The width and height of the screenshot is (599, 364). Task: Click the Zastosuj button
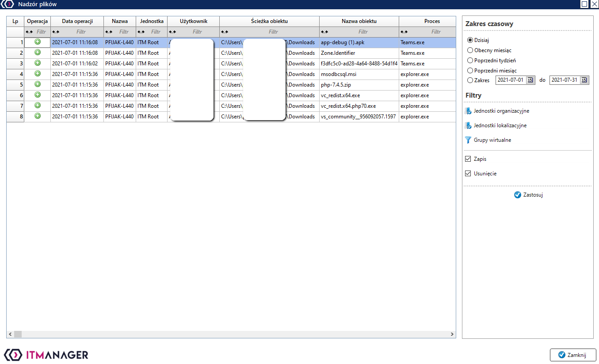click(x=528, y=195)
